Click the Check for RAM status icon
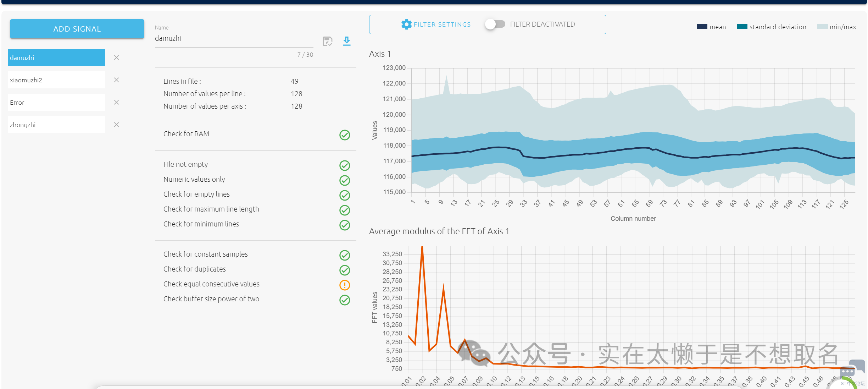 click(x=345, y=135)
